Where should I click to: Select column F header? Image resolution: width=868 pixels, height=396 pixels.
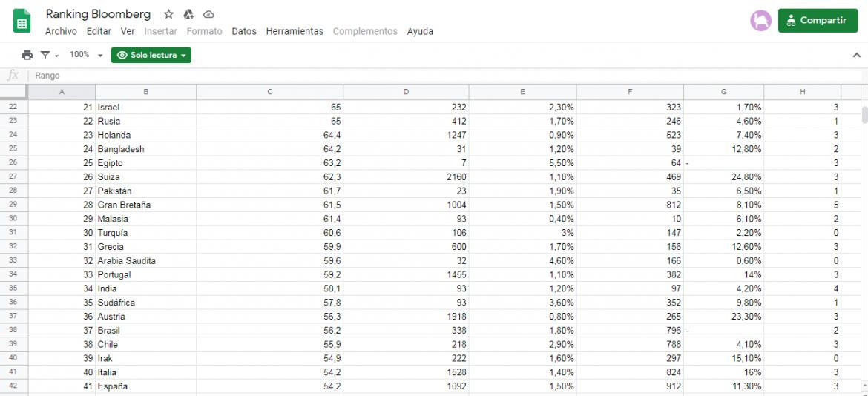[630, 92]
